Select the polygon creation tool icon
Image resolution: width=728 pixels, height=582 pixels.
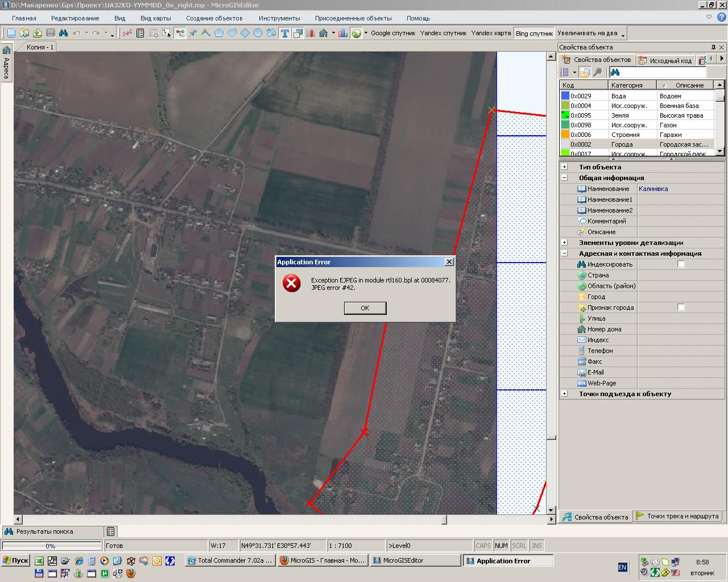(x=219, y=34)
